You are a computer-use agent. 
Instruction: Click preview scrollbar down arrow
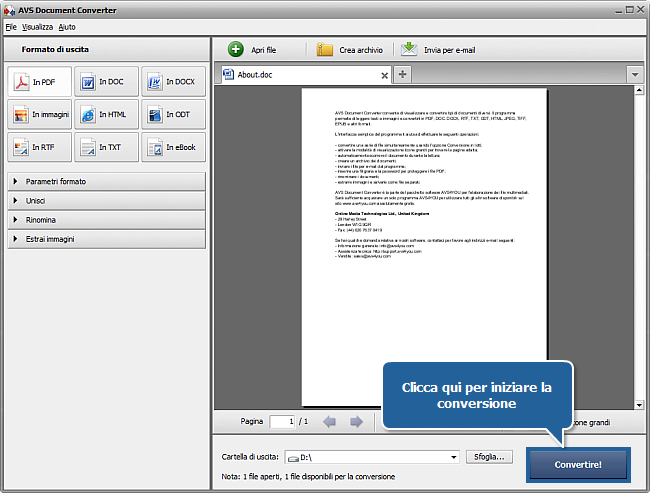(639, 405)
